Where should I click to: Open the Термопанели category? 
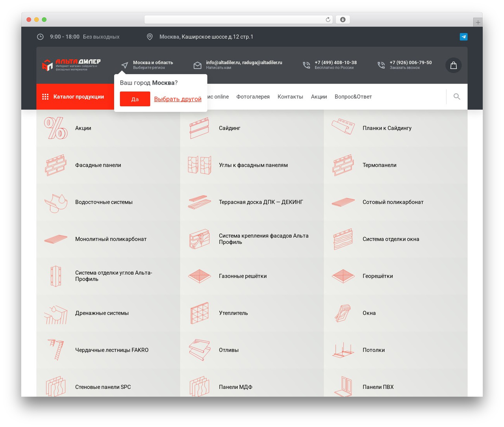click(396, 165)
